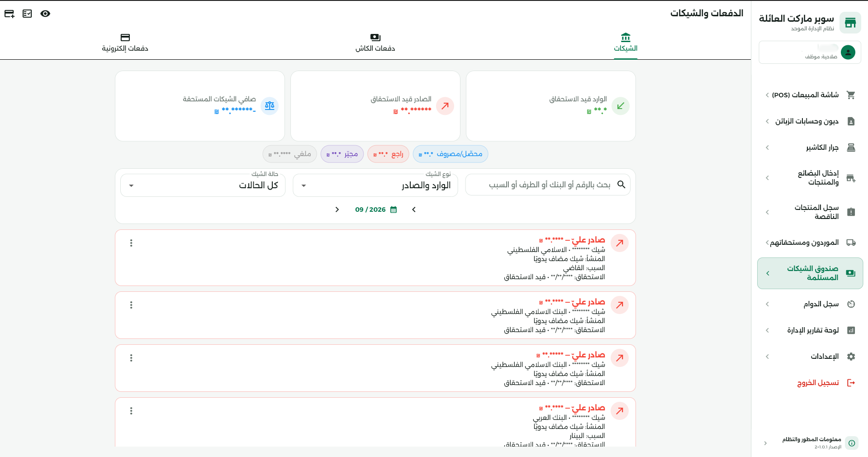Click the الصادر قيد الاستحقاق red arrow icon
868x457 pixels.
[445, 106]
